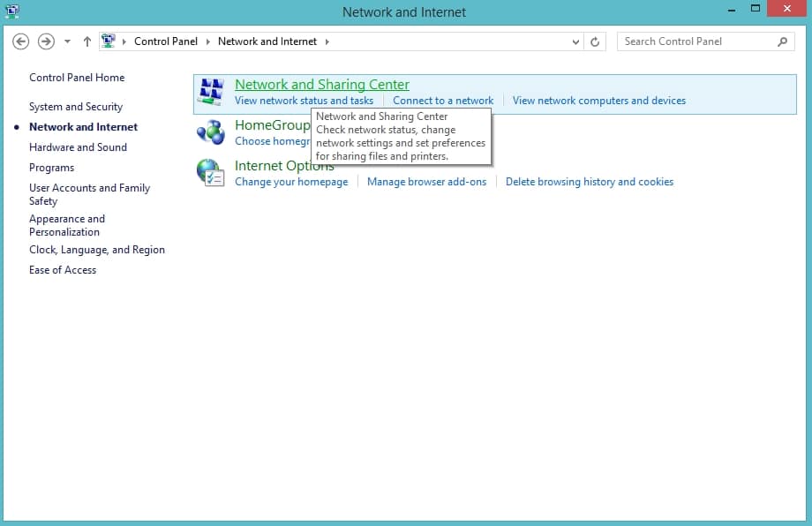Click Delete browsing history and cookies
The width and height of the screenshot is (812, 526).
pos(590,182)
